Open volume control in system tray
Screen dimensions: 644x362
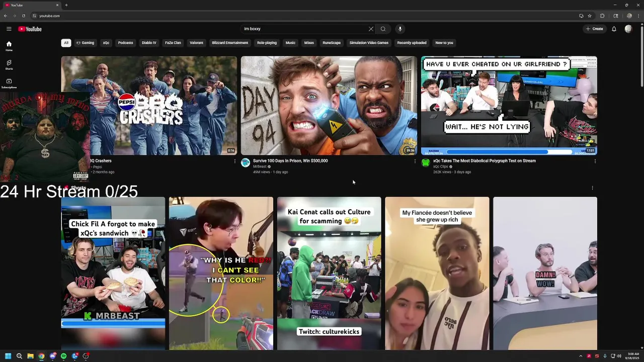619,356
